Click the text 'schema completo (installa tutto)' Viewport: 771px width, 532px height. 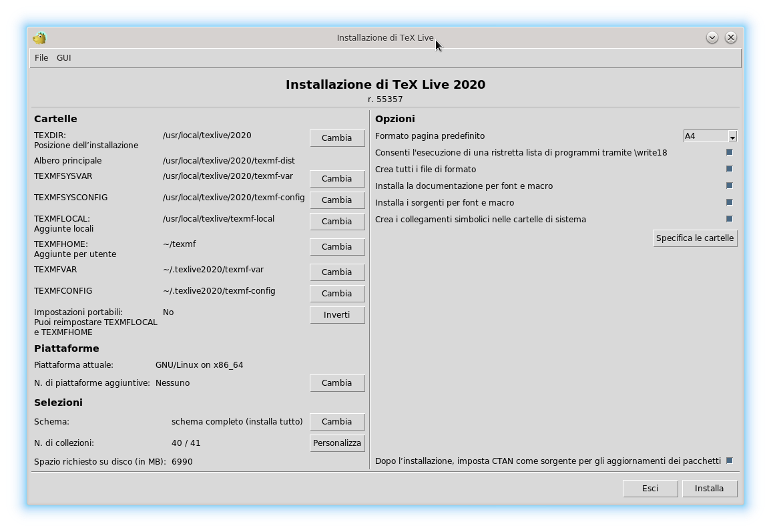tap(237, 422)
